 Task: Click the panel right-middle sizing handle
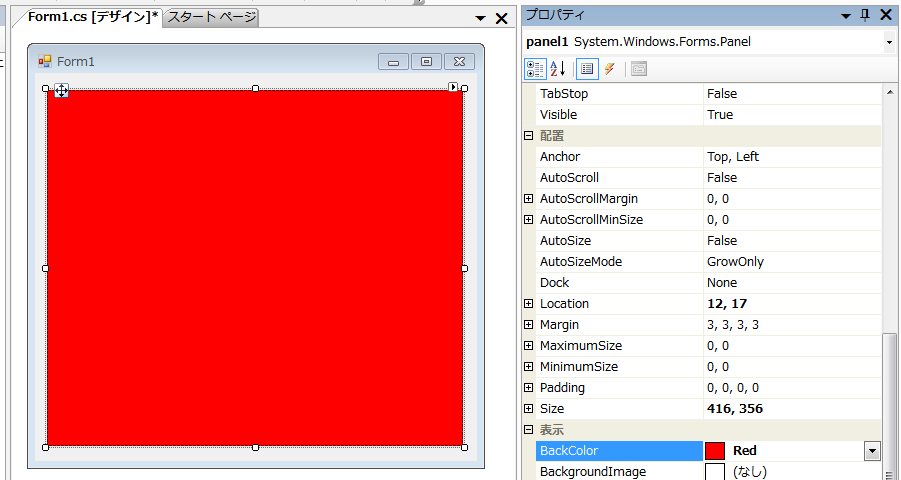[464, 268]
